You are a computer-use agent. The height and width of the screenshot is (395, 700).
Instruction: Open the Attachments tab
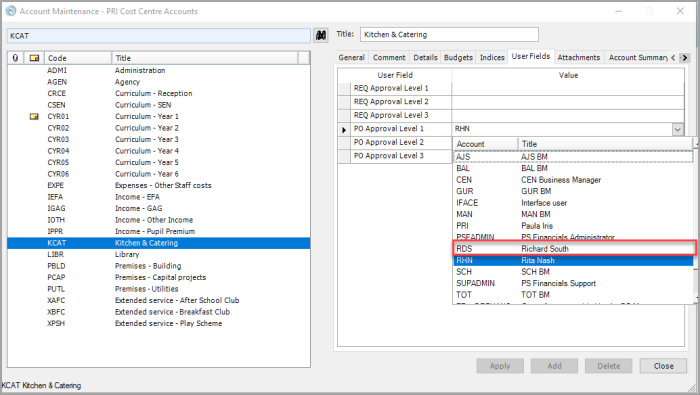coord(579,58)
